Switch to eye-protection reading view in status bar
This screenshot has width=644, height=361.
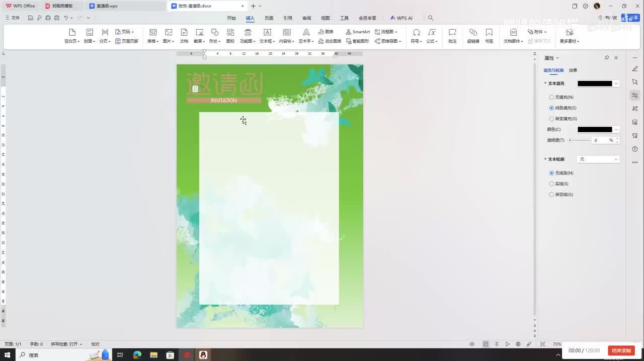[472, 344]
